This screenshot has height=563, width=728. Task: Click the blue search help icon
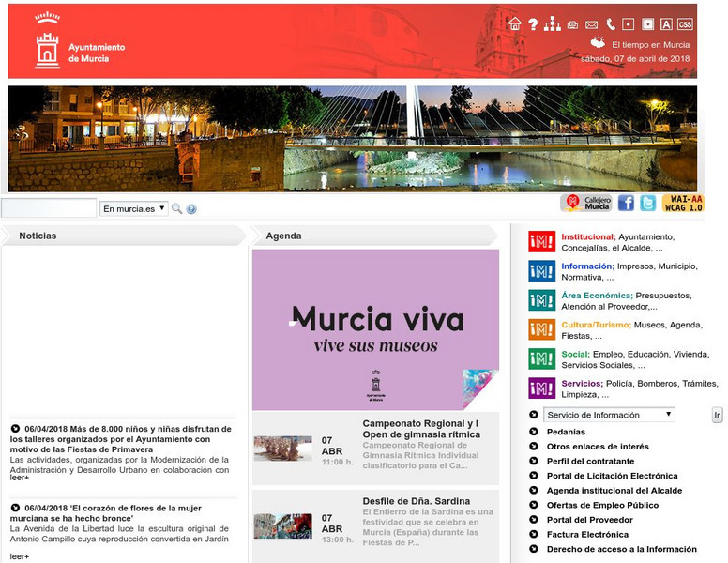191,209
